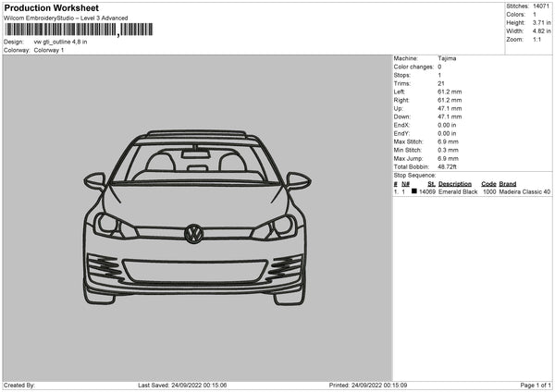Click the Machine value Tajima
Image resolution: width=555 pixels, height=392 pixels.
[x=446, y=58]
